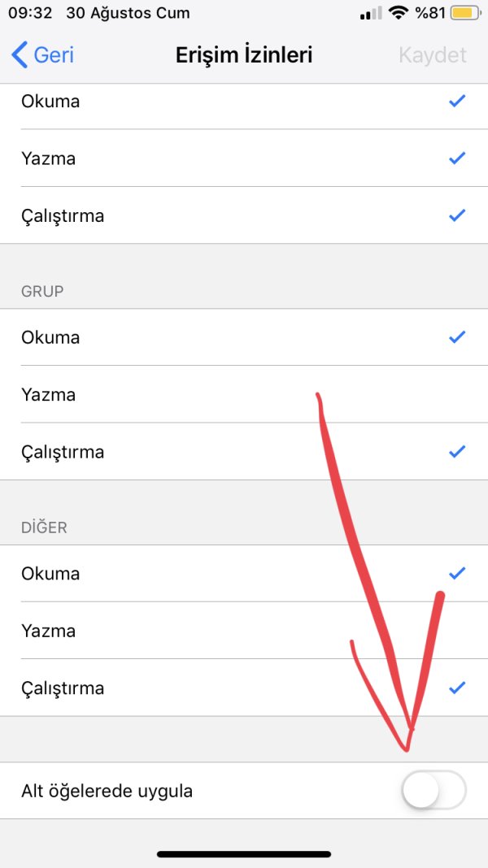Tap the blue checkmark beside DİĞER Okuma

tap(457, 574)
